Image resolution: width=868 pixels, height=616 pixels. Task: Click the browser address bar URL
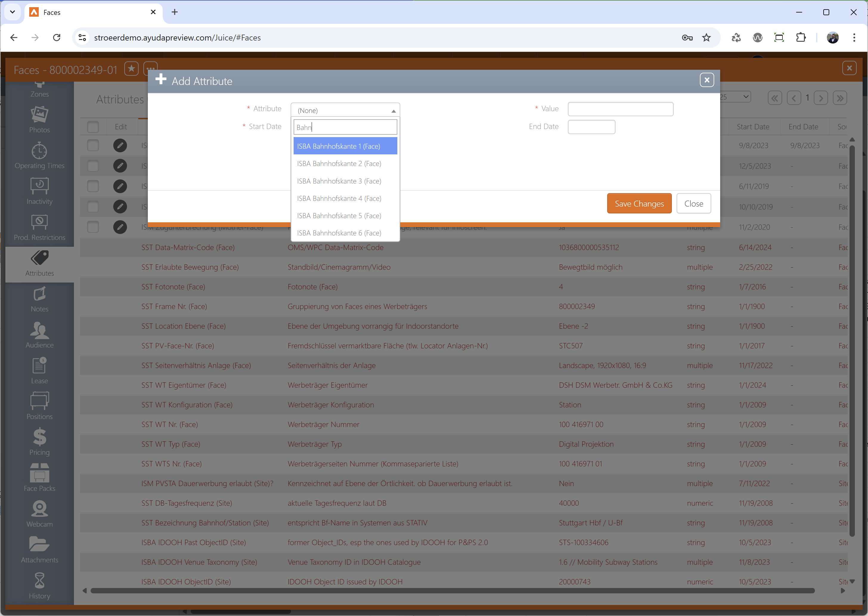coord(177,38)
